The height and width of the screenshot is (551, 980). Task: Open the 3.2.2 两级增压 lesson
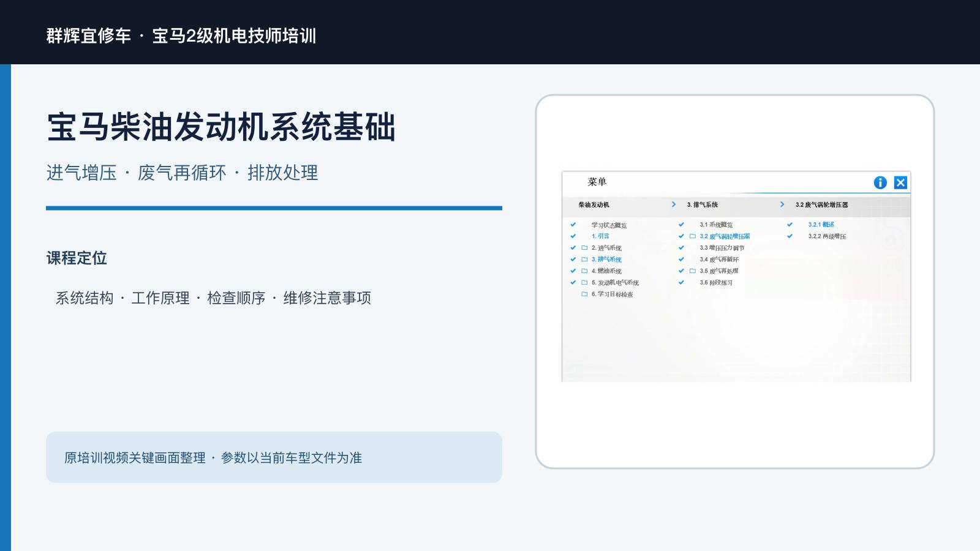[827, 236]
